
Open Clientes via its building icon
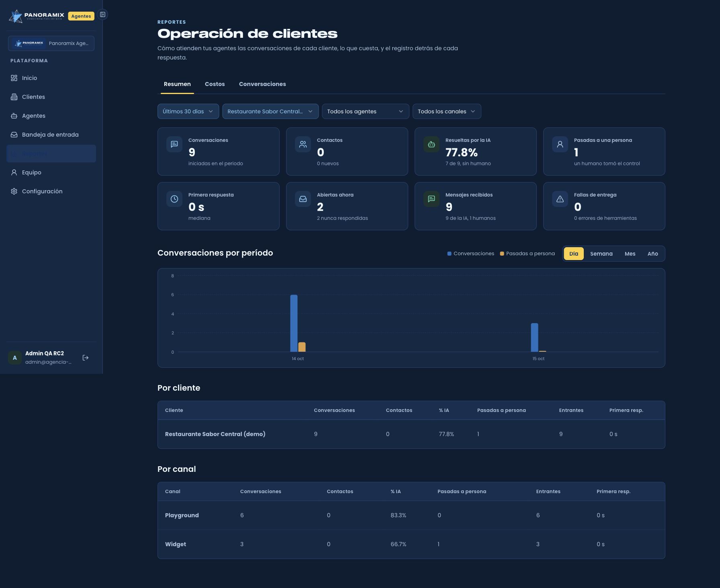click(14, 97)
